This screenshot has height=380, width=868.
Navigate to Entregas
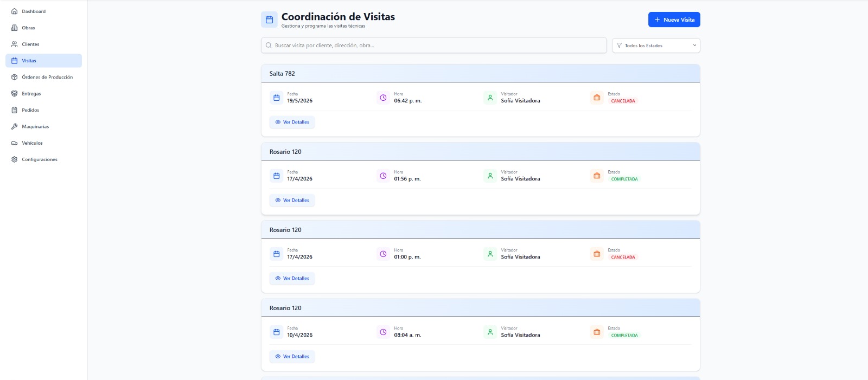(43, 94)
